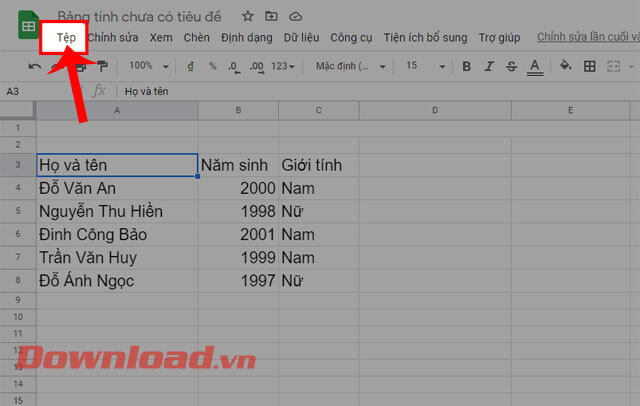Image resolution: width=640 pixels, height=406 pixels.
Task: Toggle italic formatting
Action: [x=489, y=66]
